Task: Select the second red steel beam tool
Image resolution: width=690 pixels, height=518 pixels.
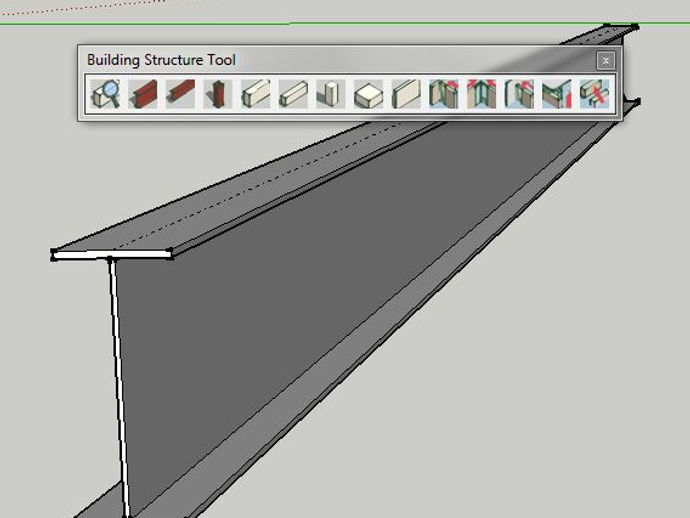Action: point(180,94)
